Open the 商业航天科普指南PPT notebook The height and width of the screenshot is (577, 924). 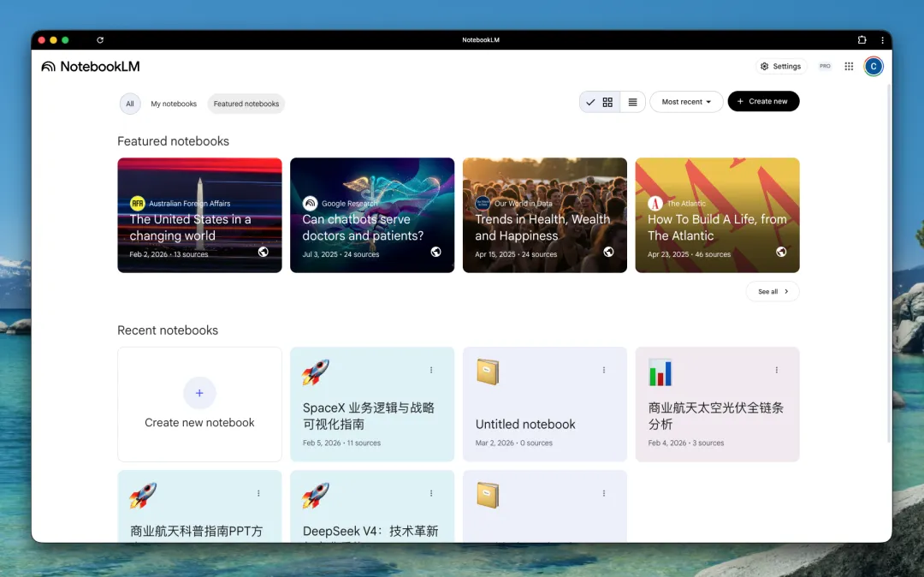tap(199, 506)
